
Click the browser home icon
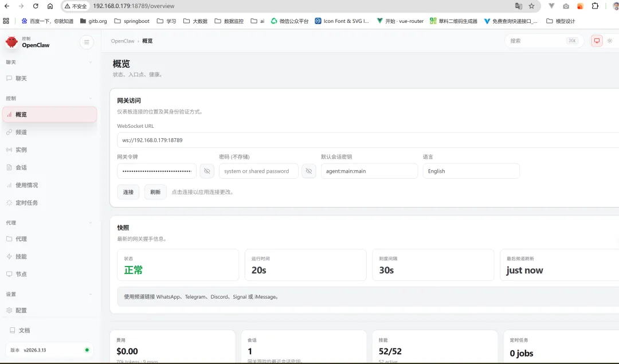pos(50,6)
